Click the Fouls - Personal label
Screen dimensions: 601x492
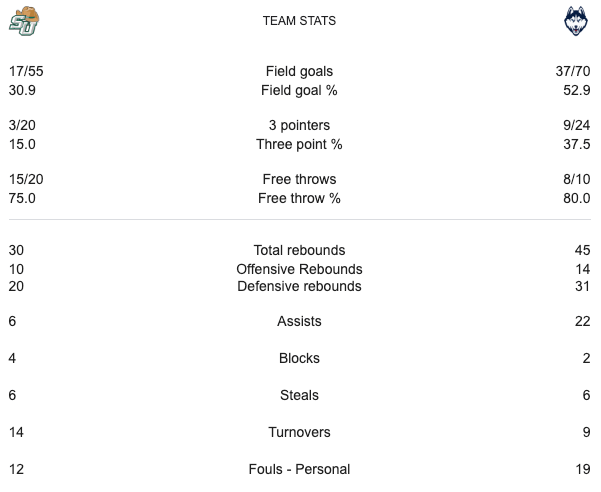(x=300, y=469)
